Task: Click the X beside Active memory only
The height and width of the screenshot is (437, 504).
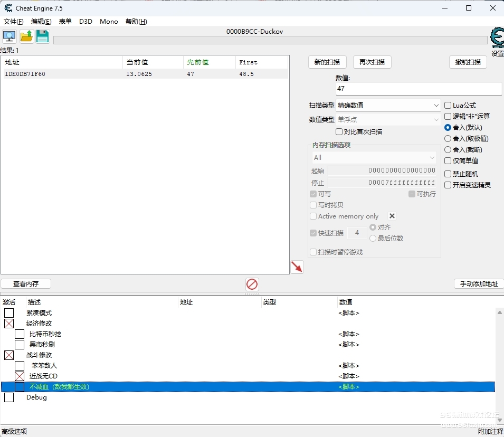Action: click(392, 216)
